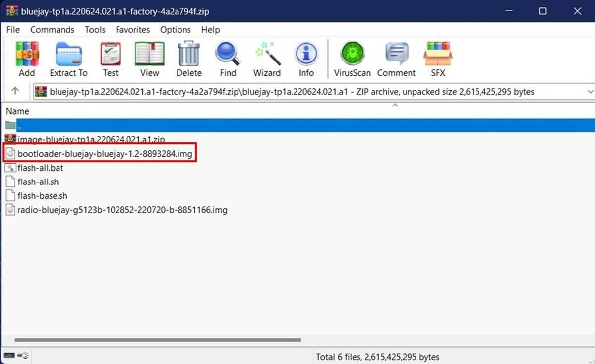Open the Find magnifier tool

click(x=228, y=59)
